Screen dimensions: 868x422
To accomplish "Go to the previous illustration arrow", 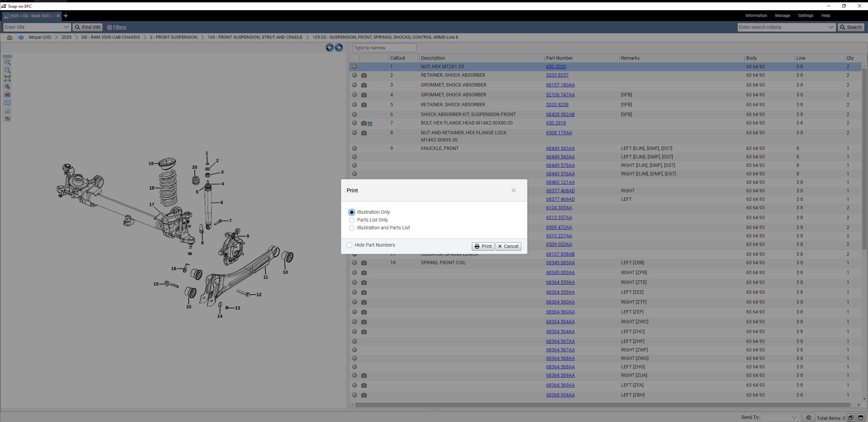I will tap(329, 47).
